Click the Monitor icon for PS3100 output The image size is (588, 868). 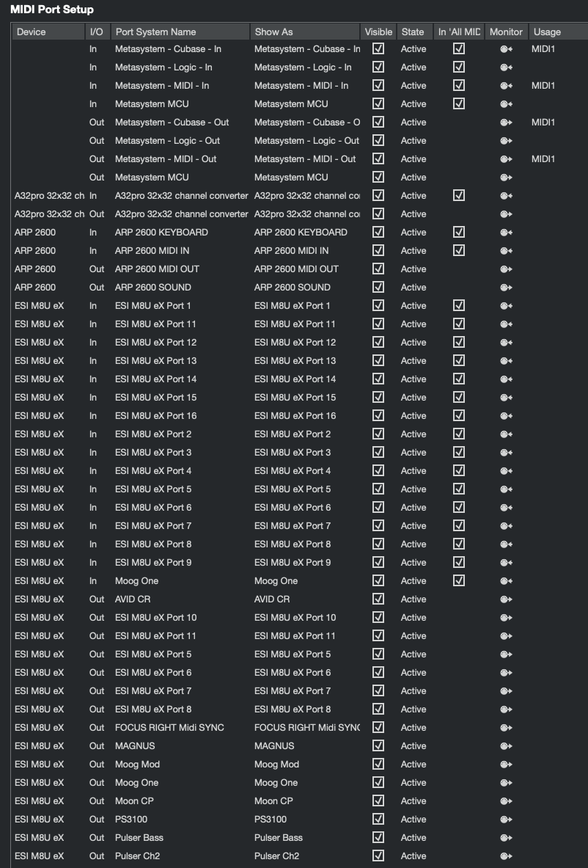point(506,820)
